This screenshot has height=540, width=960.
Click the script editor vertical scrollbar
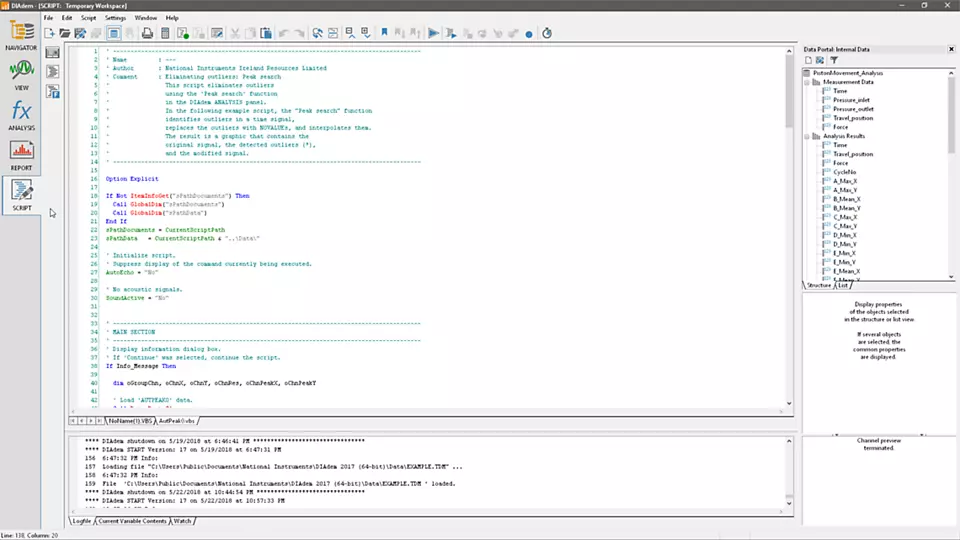tap(789, 227)
